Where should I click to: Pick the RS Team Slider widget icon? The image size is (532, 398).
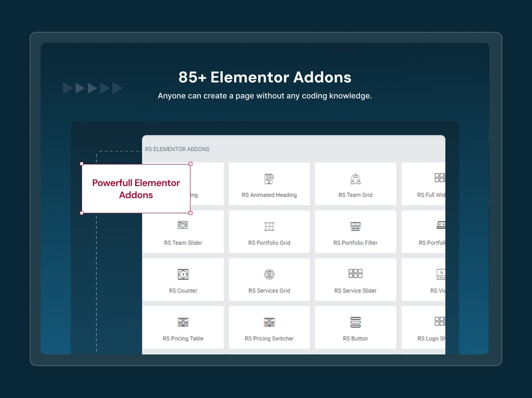(183, 225)
